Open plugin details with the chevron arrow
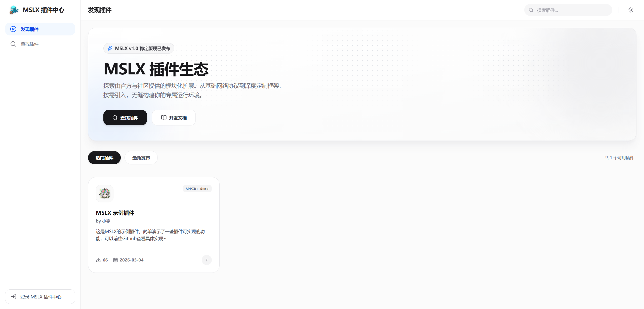 pyautogui.click(x=207, y=260)
